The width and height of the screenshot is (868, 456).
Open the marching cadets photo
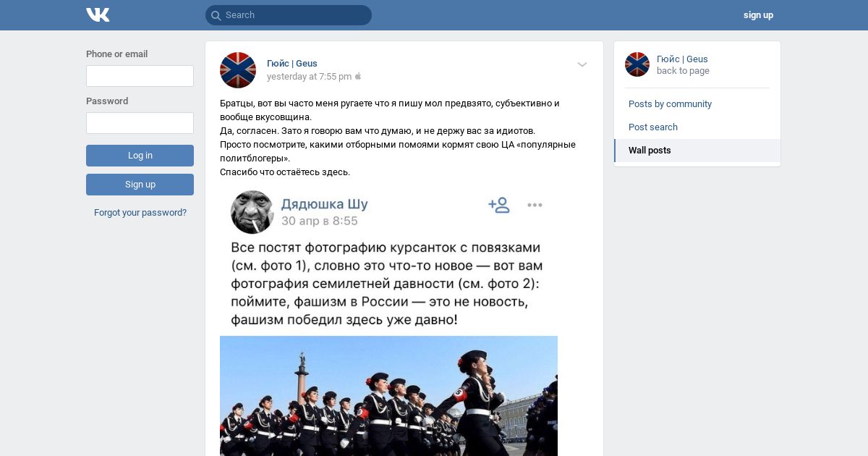coord(388,396)
